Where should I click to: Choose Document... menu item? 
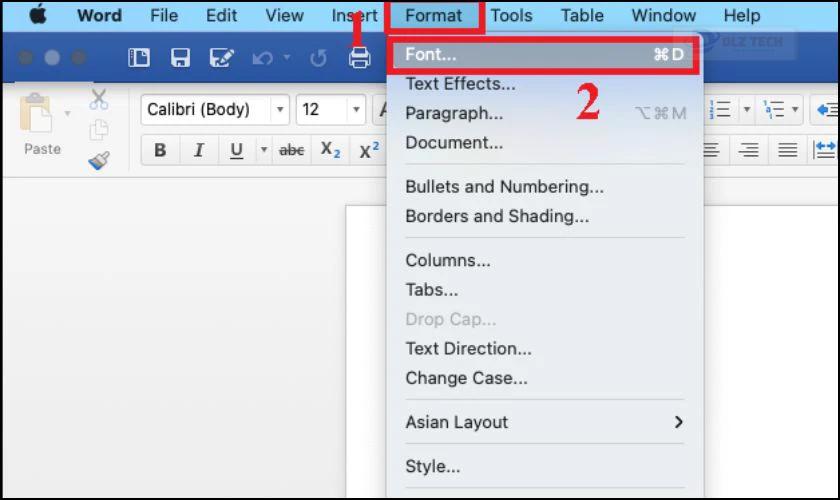(x=544, y=143)
